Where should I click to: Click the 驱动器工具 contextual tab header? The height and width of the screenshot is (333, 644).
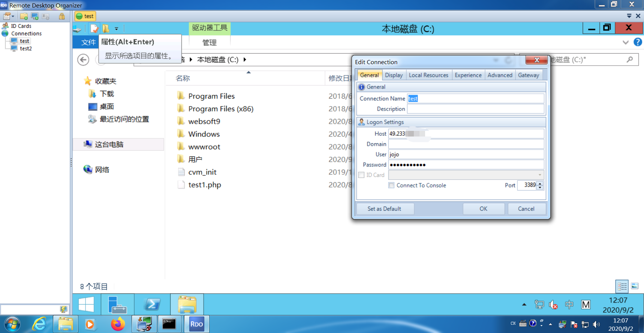tap(210, 28)
